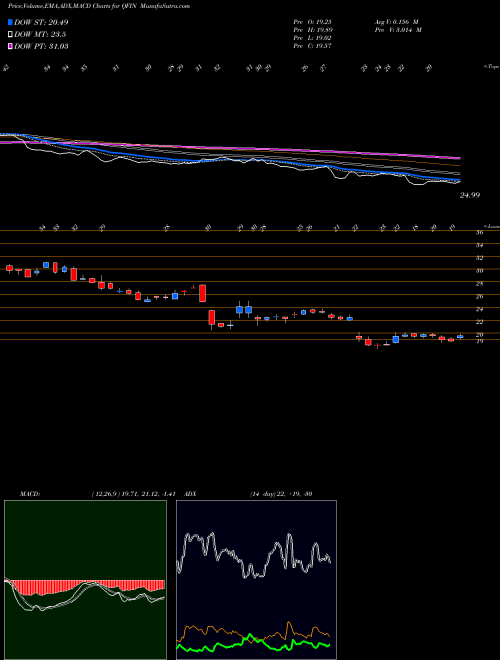The image size is (500, 660).
Task: Click the chart title for QFIN MunafaSutra.com
Action: click(x=98, y=6)
